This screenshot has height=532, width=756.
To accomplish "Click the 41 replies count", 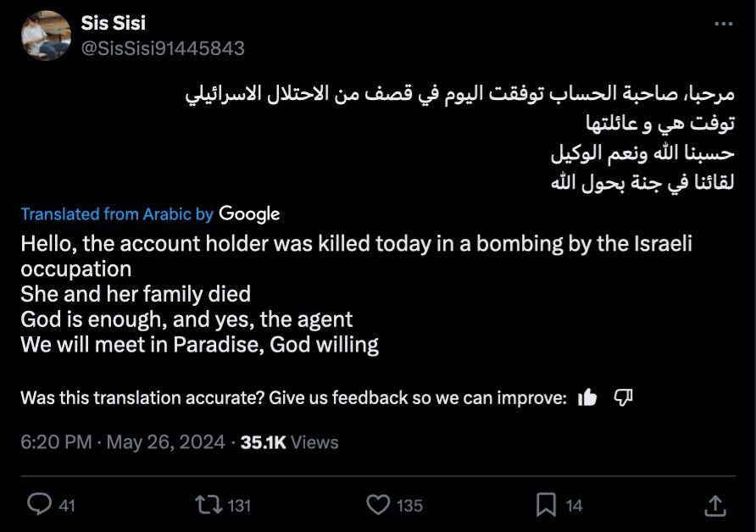I will pos(67,506).
